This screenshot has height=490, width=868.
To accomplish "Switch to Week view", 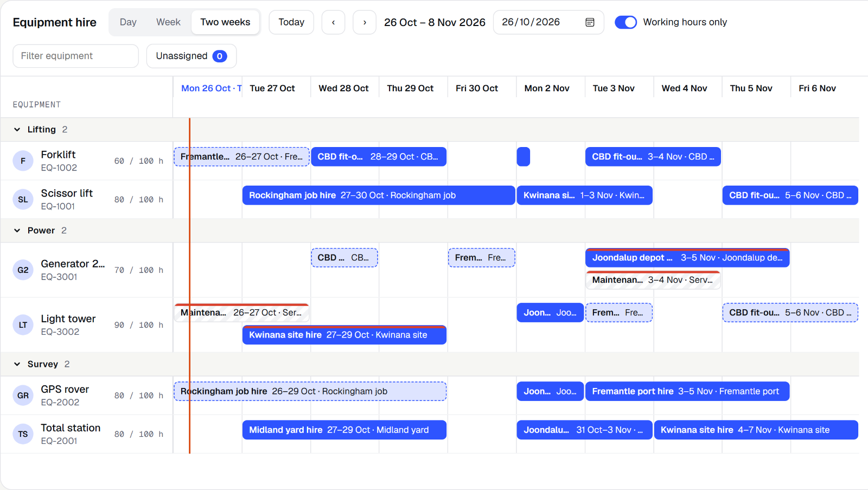I will [x=168, y=22].
